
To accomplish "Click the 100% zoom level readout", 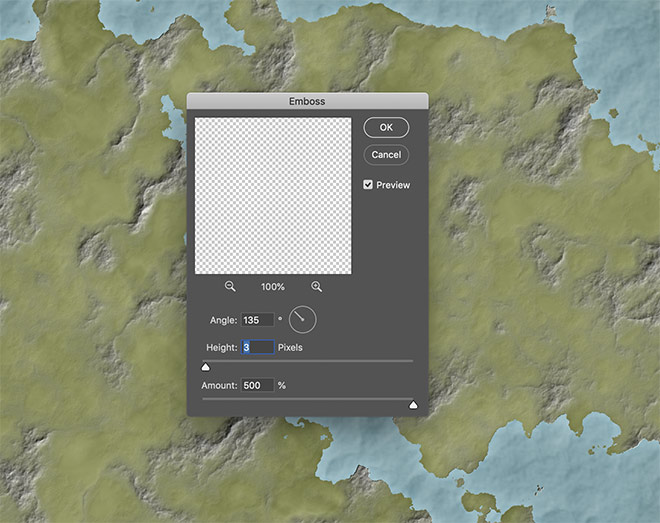I will tap(273, 287).
